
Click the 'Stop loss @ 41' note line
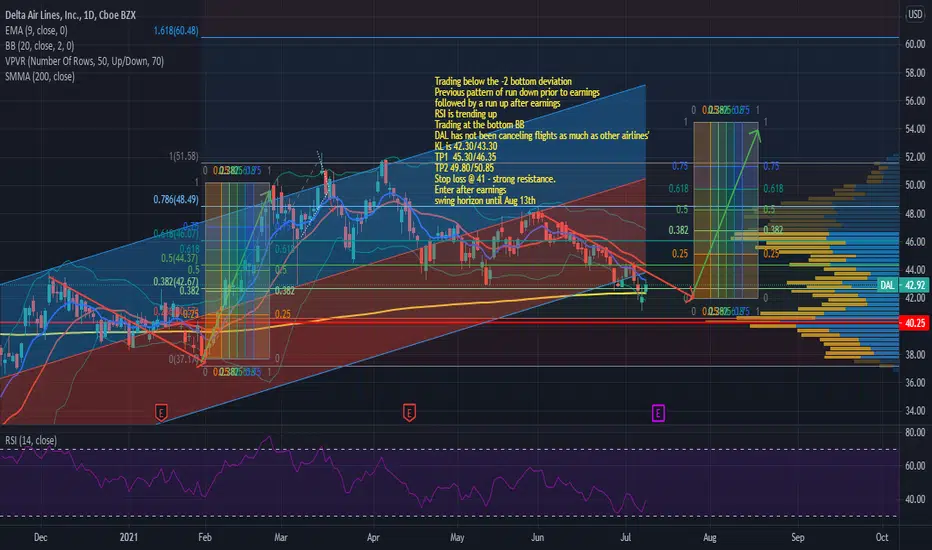click(495, 179)
